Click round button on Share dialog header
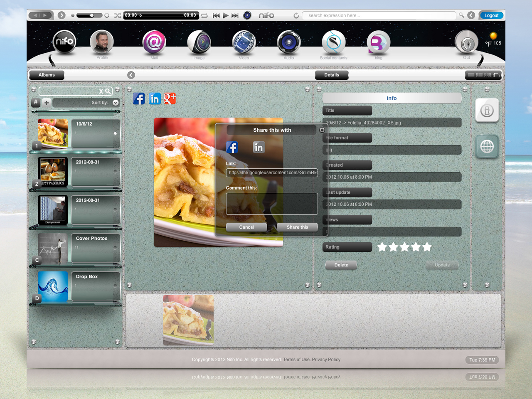532x399 pixels. pos(322,130)
